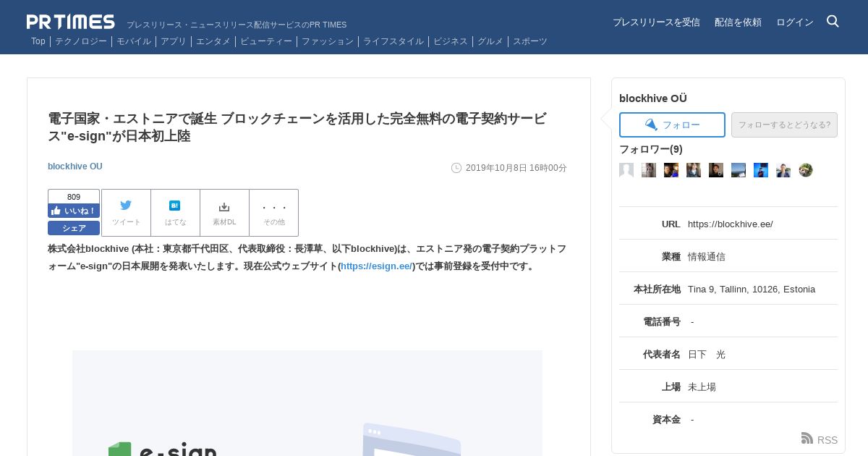Viewport: 868px width, 456px height.
Task: Open the ライフスタイル category
Action: (x=393, y=41)
